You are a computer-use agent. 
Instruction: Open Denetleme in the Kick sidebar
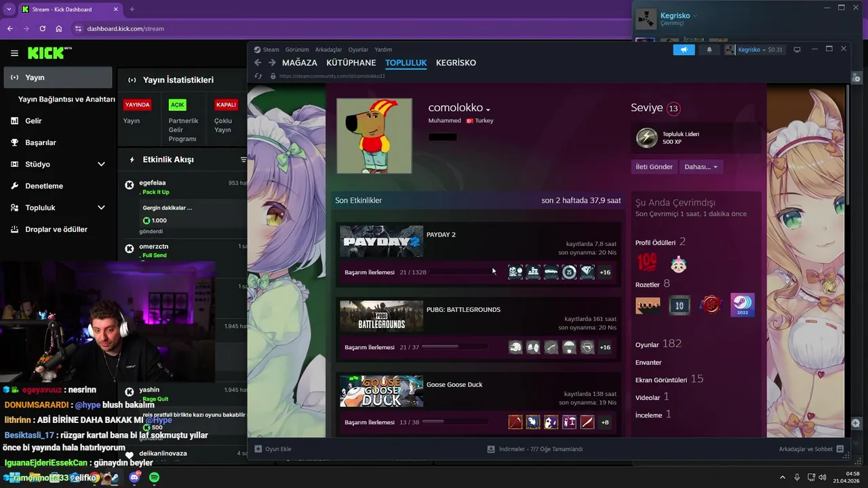(44, 186)
